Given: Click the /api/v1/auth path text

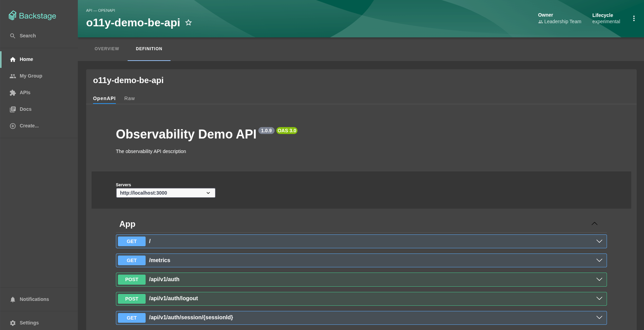Looking at the screenshot, I should [164, 279].
